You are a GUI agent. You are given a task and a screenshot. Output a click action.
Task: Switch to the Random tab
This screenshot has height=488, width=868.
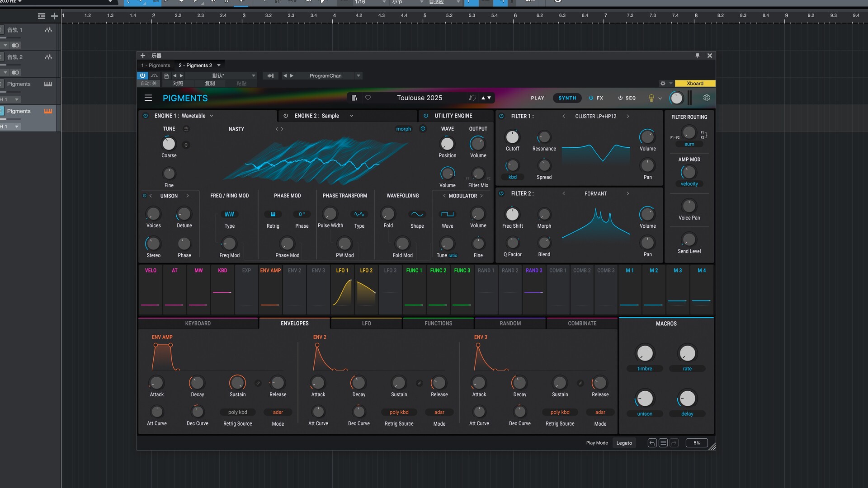coord(510,323)
